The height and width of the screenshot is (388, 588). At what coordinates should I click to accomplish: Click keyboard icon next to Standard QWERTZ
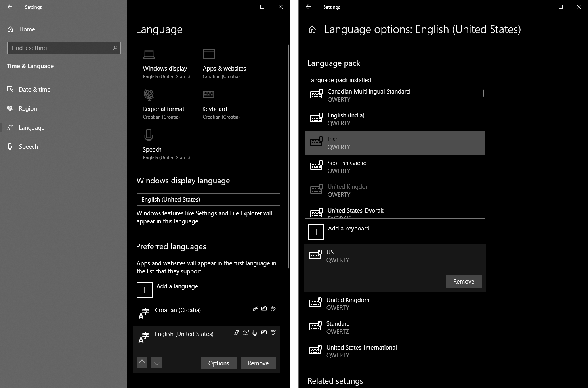pos(315,326)
